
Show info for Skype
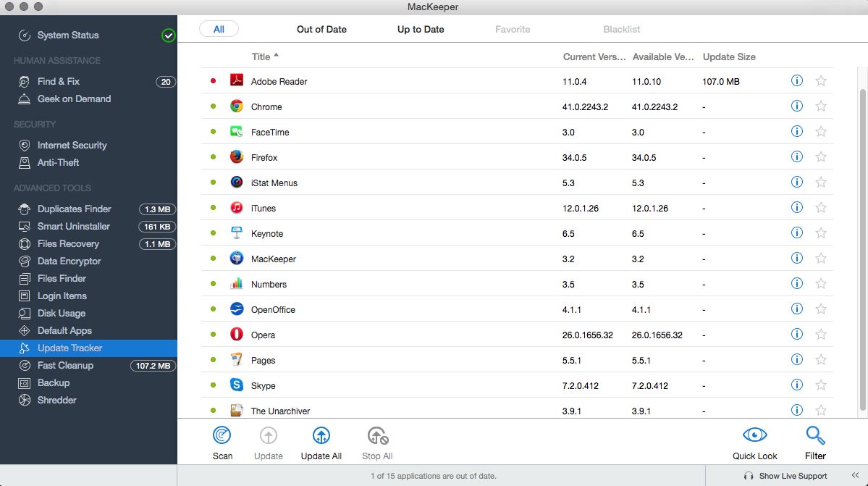pyautogui.click(x=796, y=385)
